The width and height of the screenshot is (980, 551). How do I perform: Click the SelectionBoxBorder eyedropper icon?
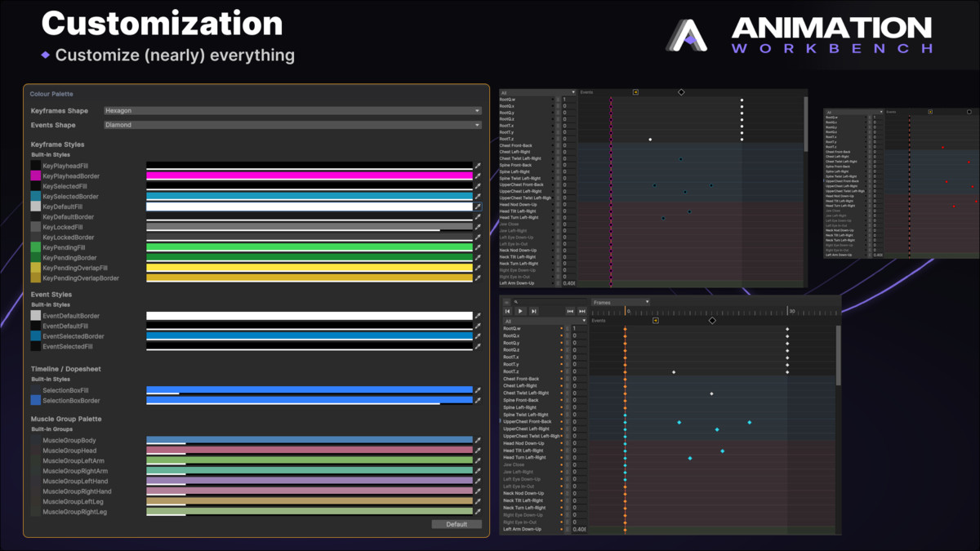[x=479, y=401]
